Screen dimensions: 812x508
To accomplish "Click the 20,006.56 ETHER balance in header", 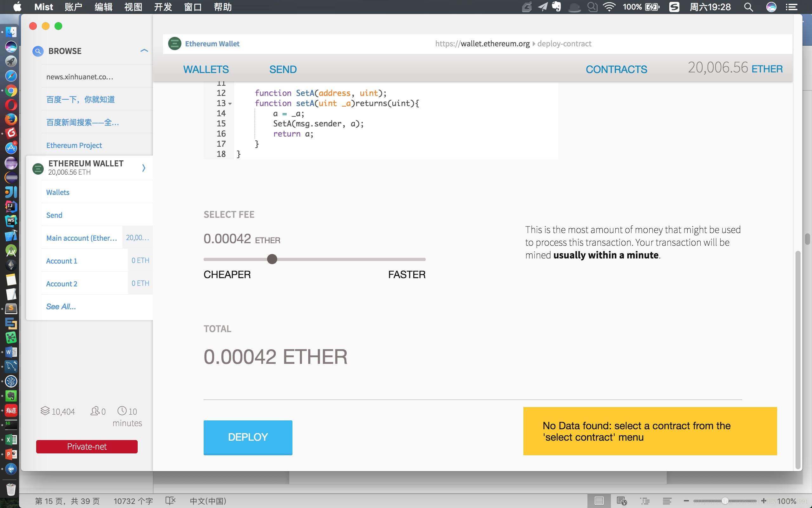I will coord(735,68).
